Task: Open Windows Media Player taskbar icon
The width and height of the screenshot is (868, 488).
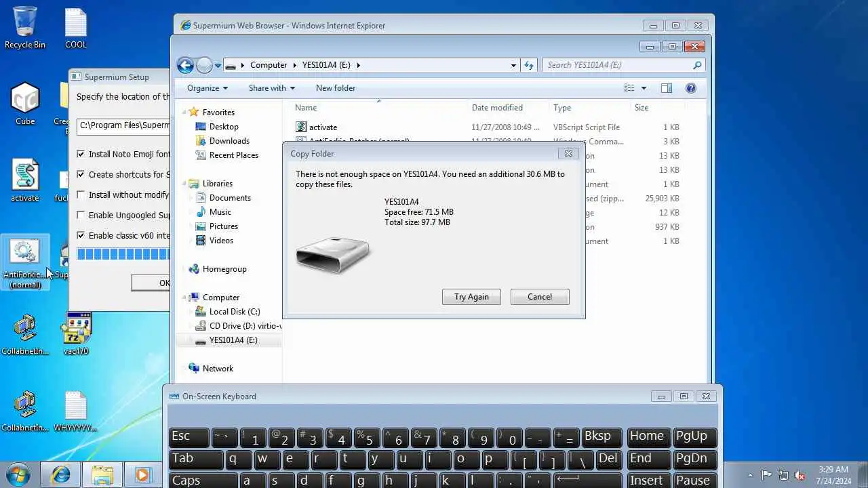Action: tap(142, 474)
